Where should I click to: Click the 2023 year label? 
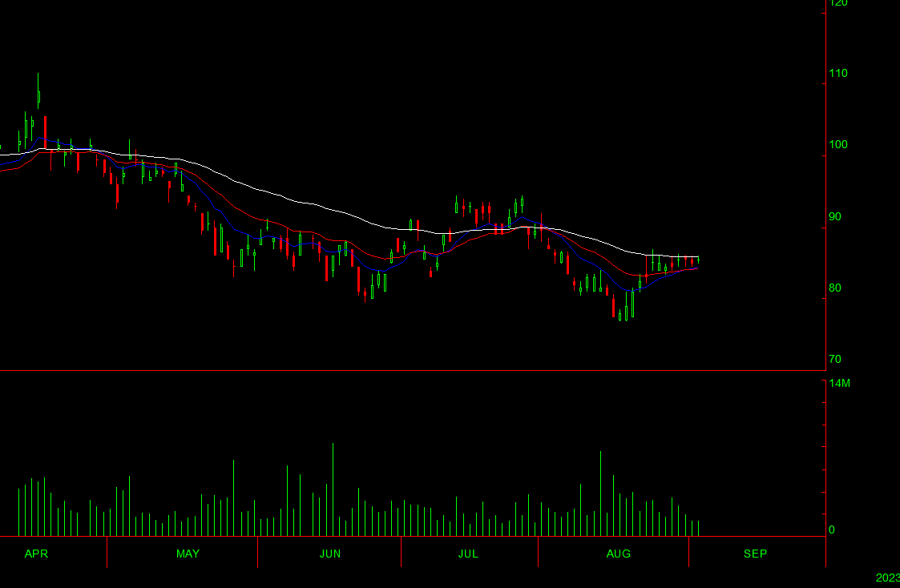(x=887, y=578)
